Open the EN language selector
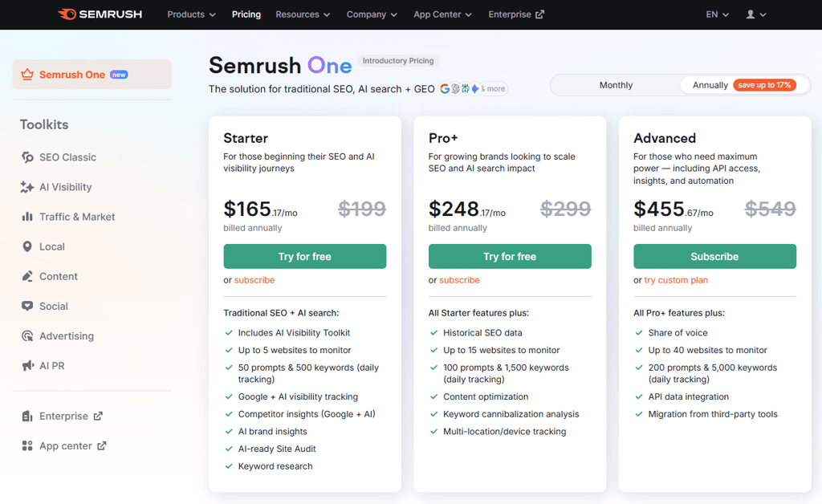 pyautogui.click(x=717, y=14)
